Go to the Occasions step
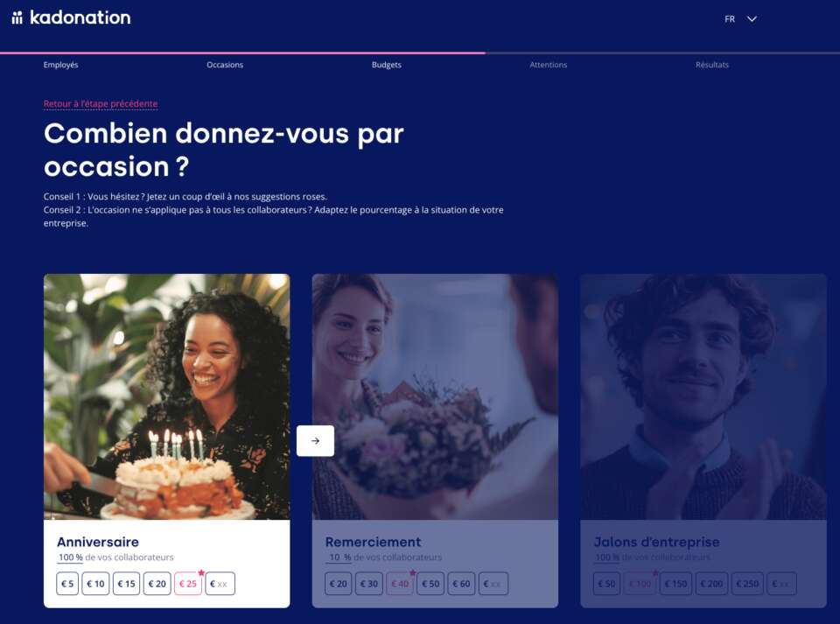 tap(225, 65)
